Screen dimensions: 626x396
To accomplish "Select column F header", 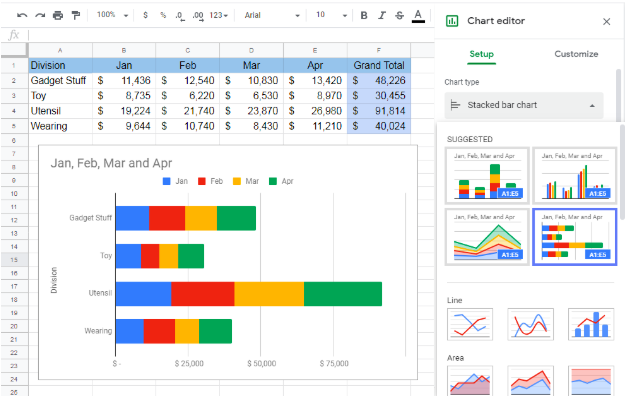I will pos(379,50).
